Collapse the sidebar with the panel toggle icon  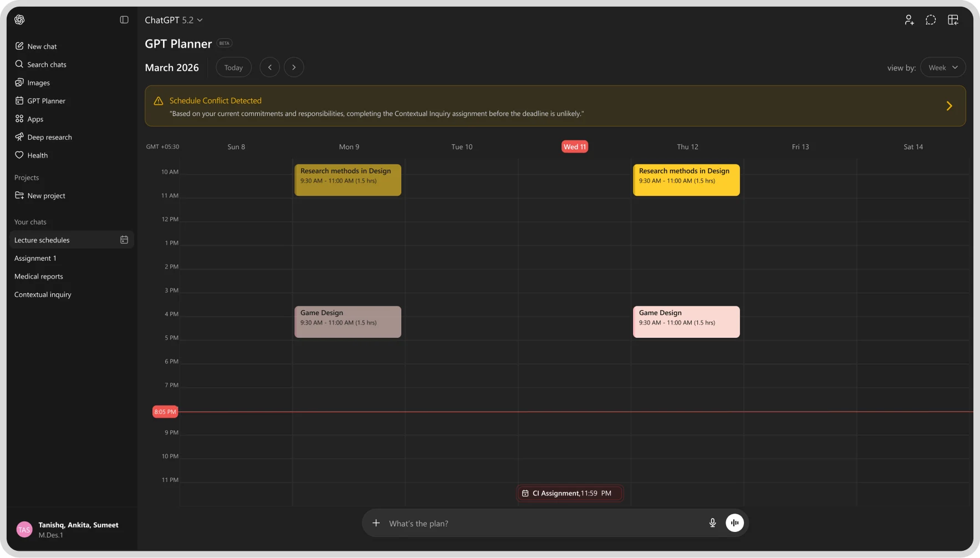click(124, 20)
